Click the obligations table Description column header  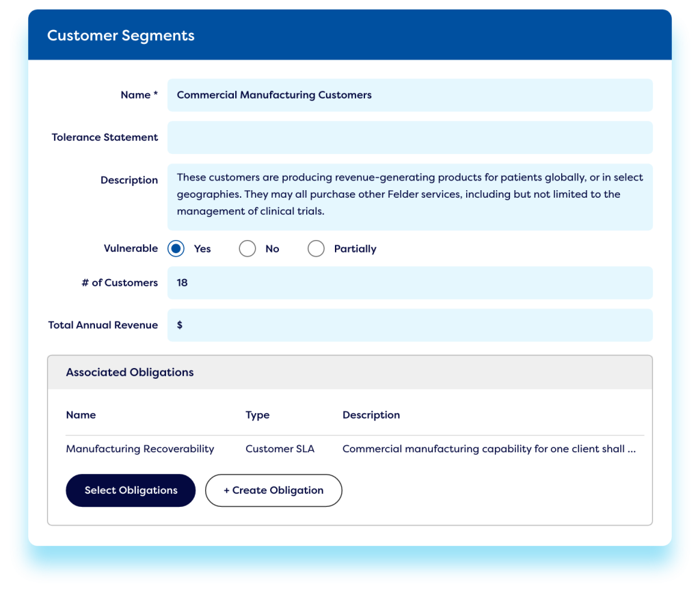click(x=371, y=415)
